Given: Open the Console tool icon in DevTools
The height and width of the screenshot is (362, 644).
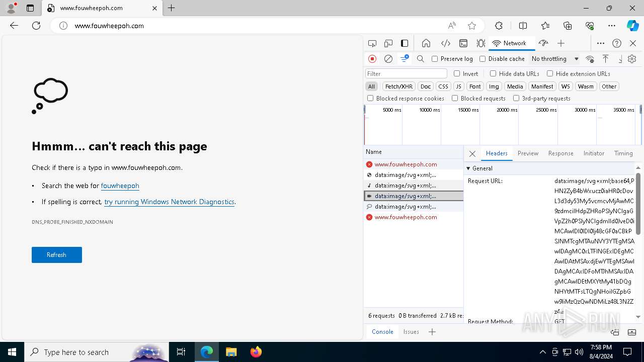Looking at the screenshot, I should 463,43.
